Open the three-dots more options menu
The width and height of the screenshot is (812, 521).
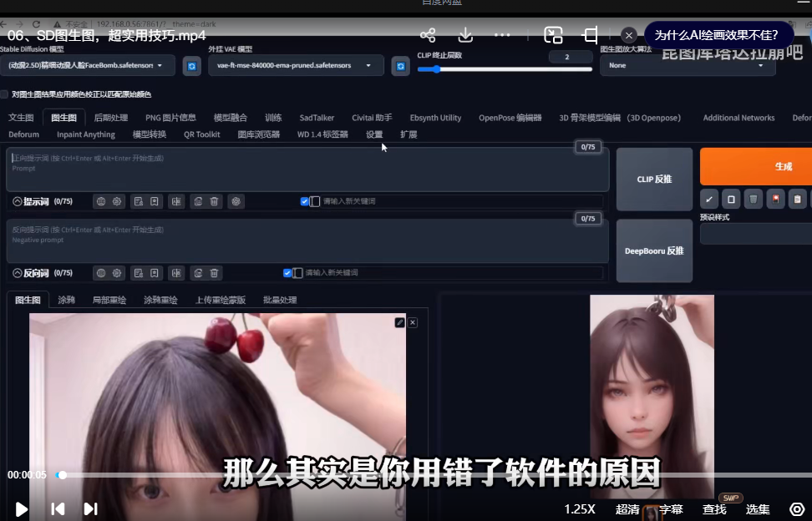tap(502, 35)
